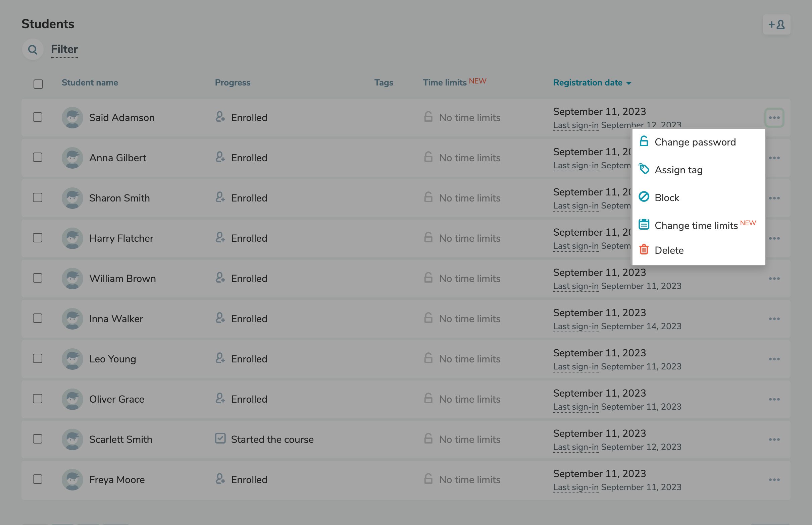The image size is (812, 525).
Task: Open the actions menu for Scarlett Smith
Action: [774, 440]
